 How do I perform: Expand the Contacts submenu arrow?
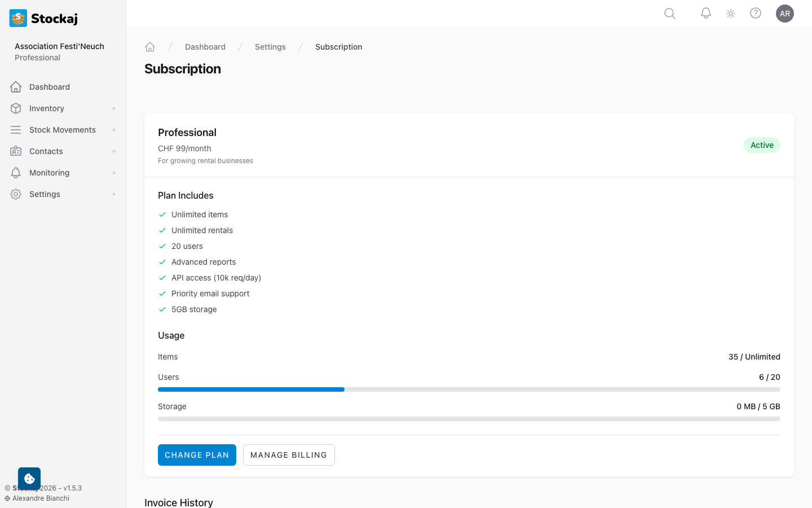coord(114,151)
